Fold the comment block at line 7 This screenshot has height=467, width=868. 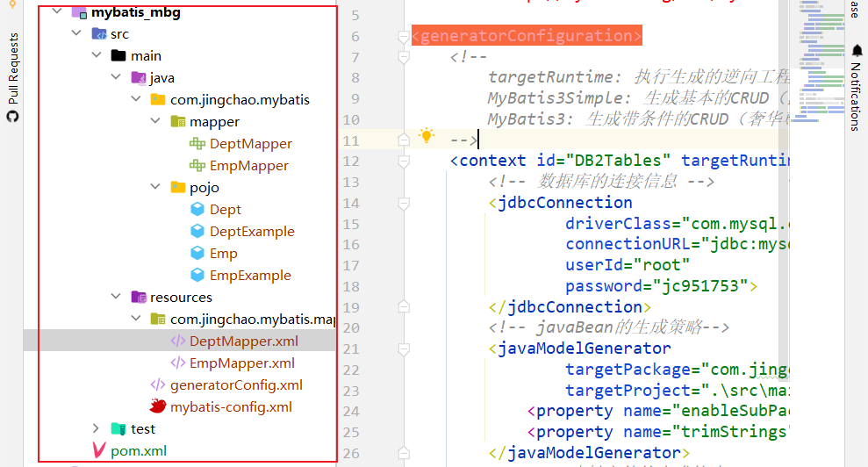pos(404,57)
